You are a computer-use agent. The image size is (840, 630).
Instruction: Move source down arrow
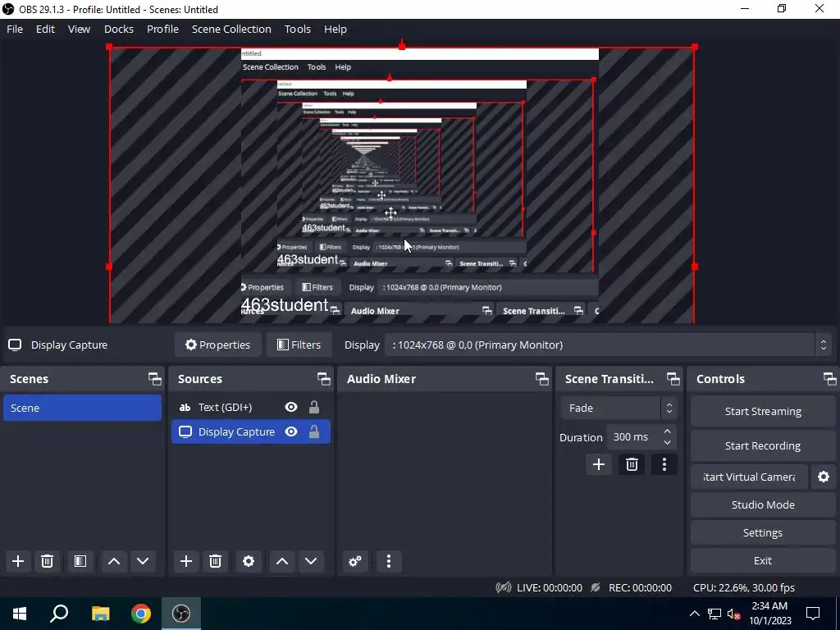tap(311, 561)
